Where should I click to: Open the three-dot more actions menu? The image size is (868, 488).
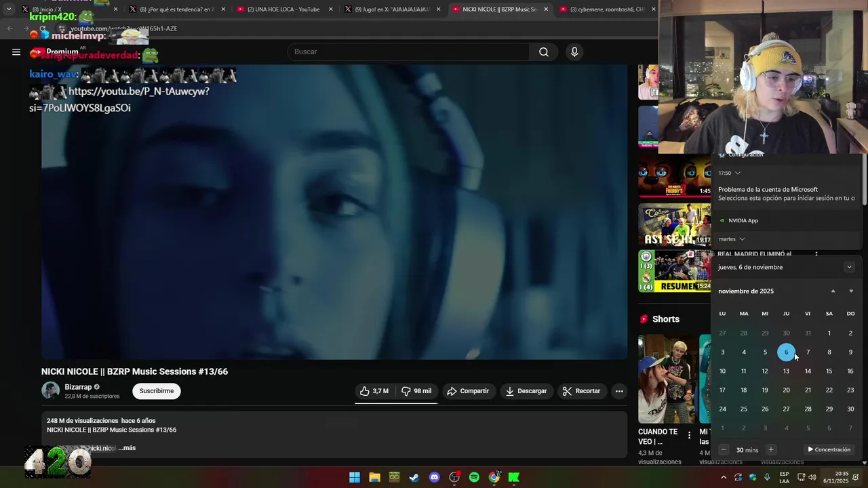click(619, 391)
